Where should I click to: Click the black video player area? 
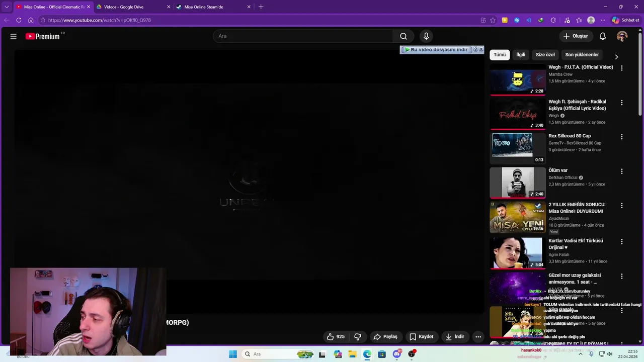click(250, 181)
